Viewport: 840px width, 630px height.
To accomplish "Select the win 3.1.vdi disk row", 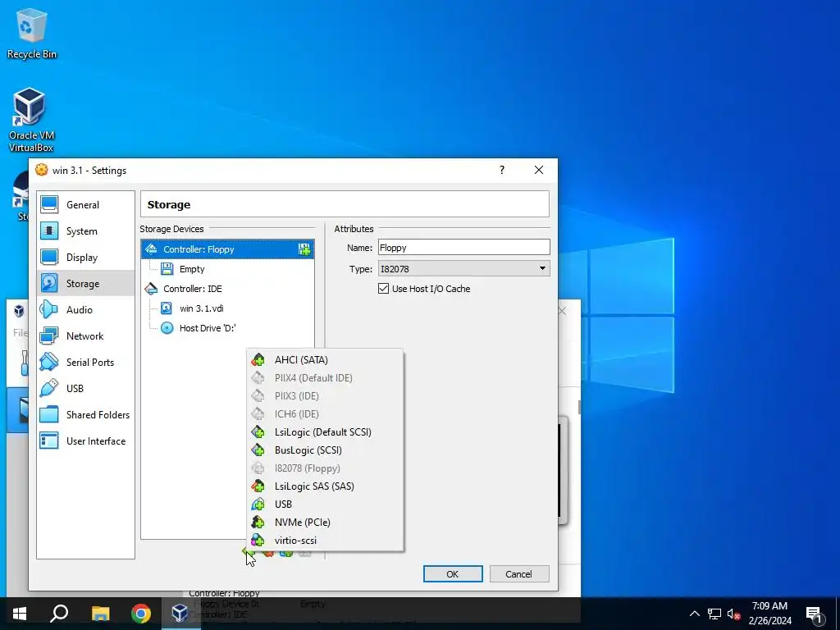I will (227, 308).
